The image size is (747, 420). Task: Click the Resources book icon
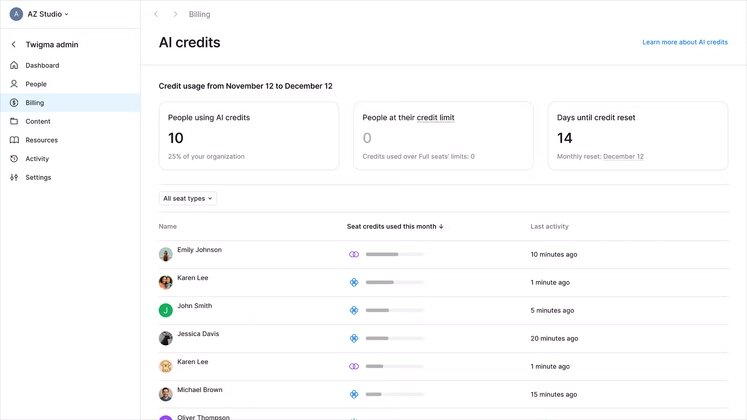coord(14,140)
